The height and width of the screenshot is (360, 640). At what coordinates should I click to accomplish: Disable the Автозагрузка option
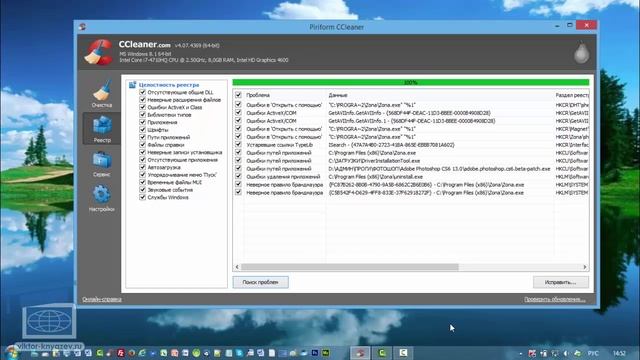click(x=142, y=167)
